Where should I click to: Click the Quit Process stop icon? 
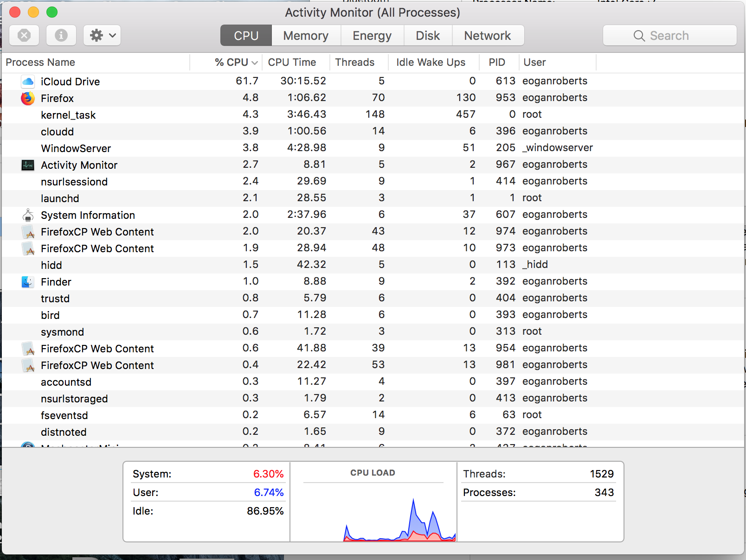click(x=24, y=35)
